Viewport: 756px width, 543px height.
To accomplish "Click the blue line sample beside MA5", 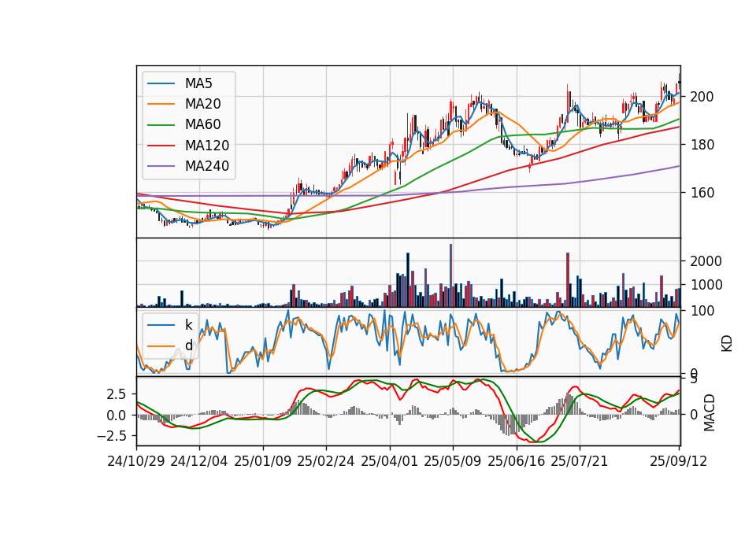I will pos(161,83).
